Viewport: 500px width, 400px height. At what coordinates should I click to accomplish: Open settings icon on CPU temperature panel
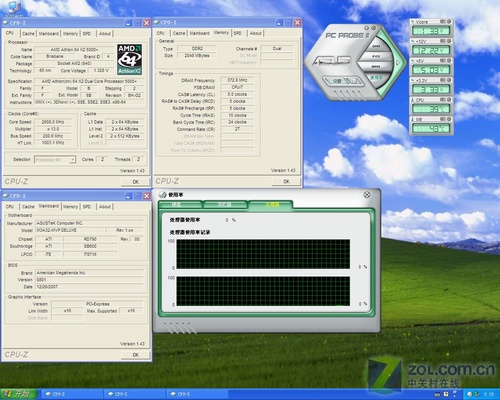point(443,100)
